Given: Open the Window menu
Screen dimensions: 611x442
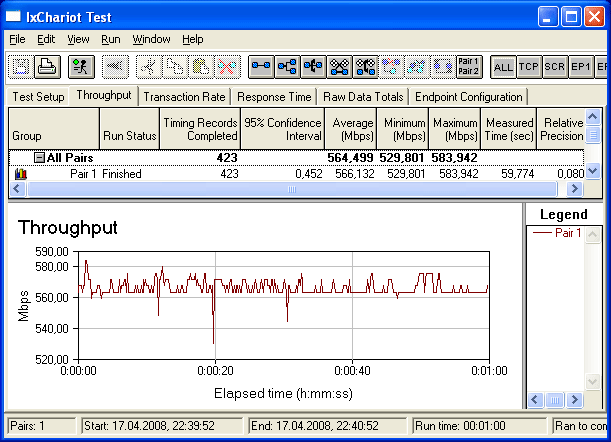Looking at the screenshot, I should (151, 39).
